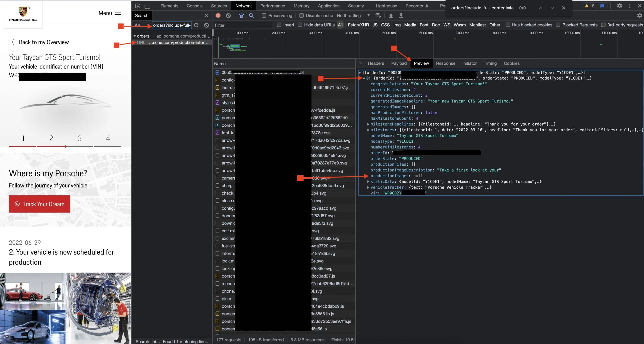
Task: Switch to the Headers tab
Action: pos(376,63)
